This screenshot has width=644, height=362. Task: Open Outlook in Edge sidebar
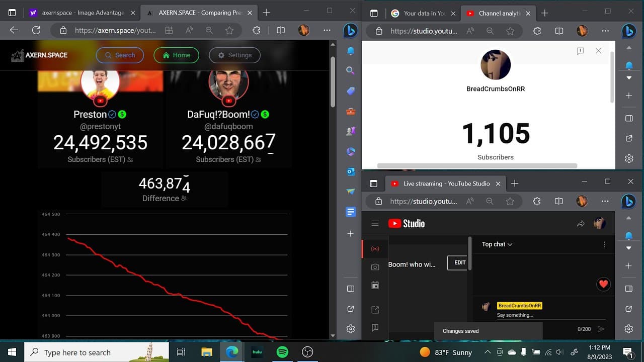tap(351, 171)
